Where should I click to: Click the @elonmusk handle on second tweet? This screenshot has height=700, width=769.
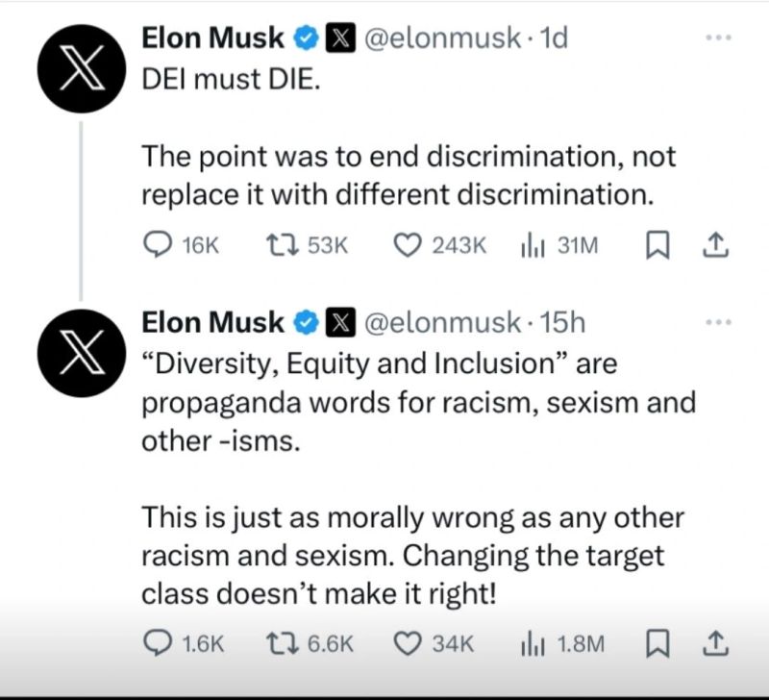pos(441,322)
